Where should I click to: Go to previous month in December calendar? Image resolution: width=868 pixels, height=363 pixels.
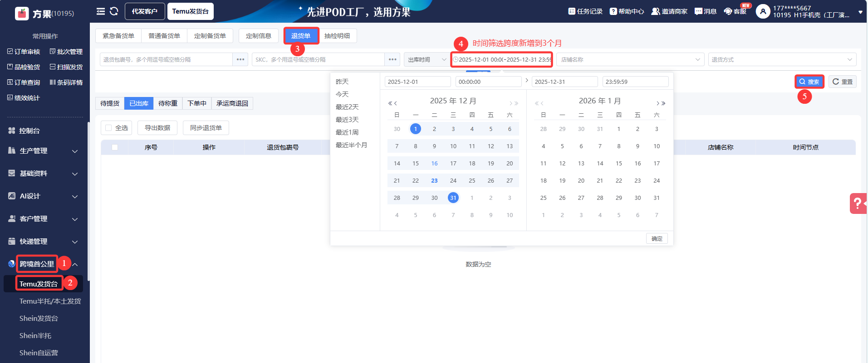tap(395, 103)
